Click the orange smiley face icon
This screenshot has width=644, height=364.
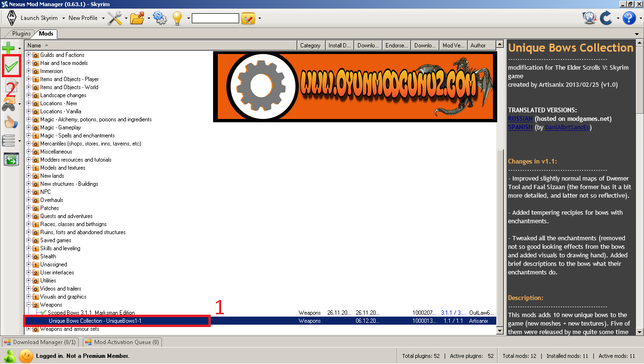tap(26, 356)
